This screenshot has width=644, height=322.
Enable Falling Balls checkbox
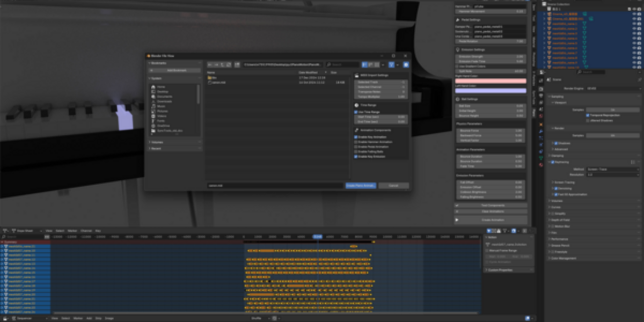(x=356, y=151)
